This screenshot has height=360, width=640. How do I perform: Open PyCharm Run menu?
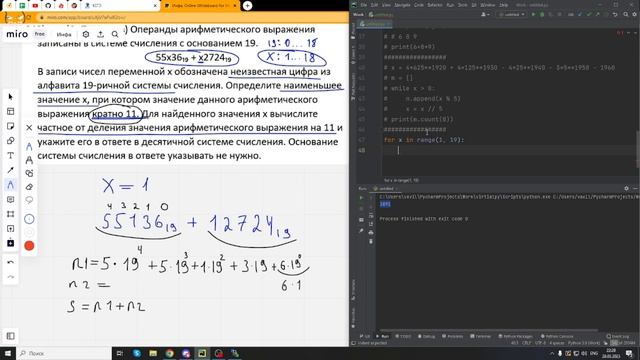pyautogui.click(x=450, y=5)
